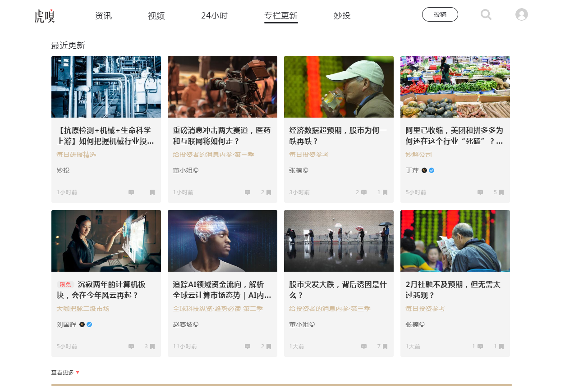
Task: Comment icon on 重磅消息冲击两大赛道 card
Action: click(x=248, y=192)
